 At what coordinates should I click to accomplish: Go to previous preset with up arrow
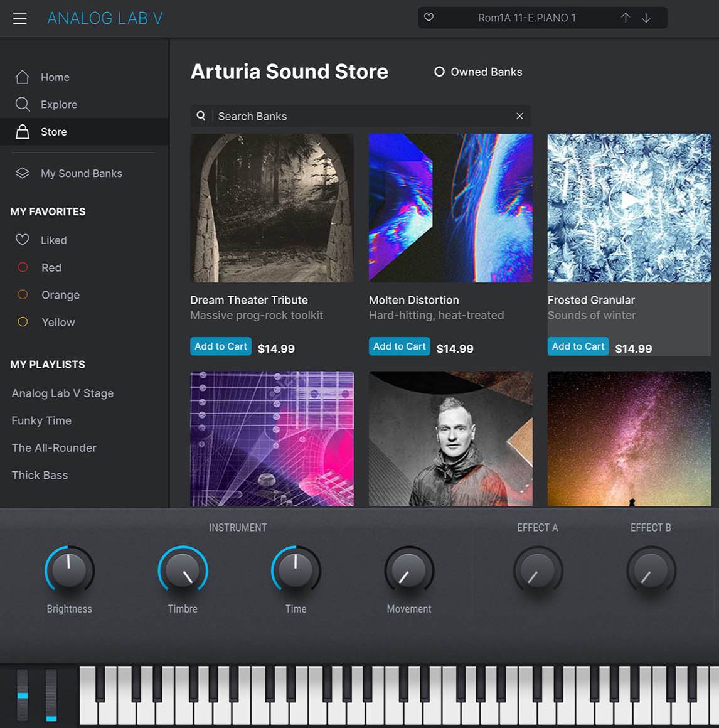[626, 18]
